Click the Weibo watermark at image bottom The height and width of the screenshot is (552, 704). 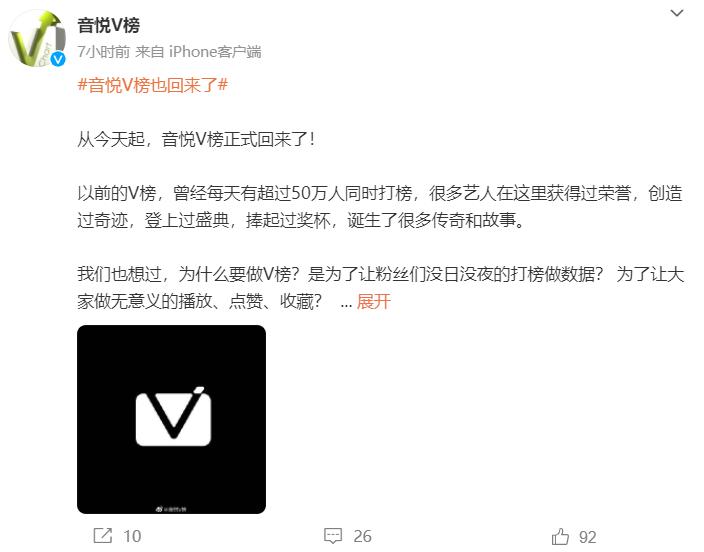(171, 509)
